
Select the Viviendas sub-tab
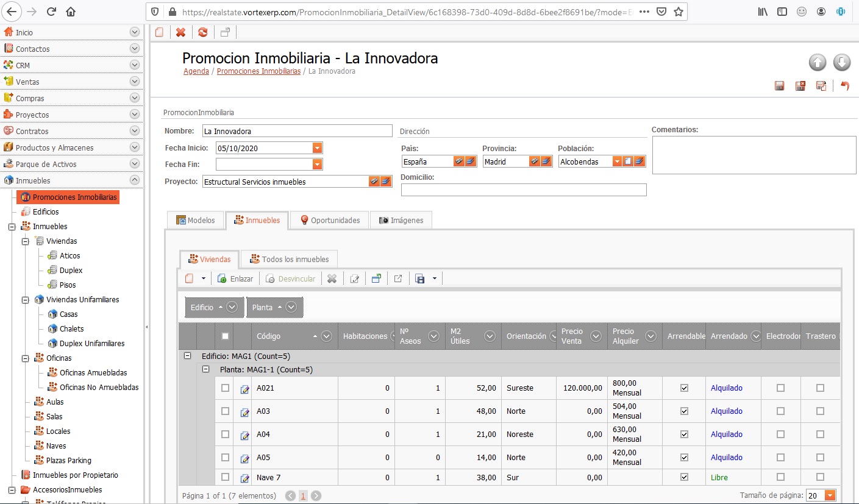pyautogui.click(x=209, y=260)
